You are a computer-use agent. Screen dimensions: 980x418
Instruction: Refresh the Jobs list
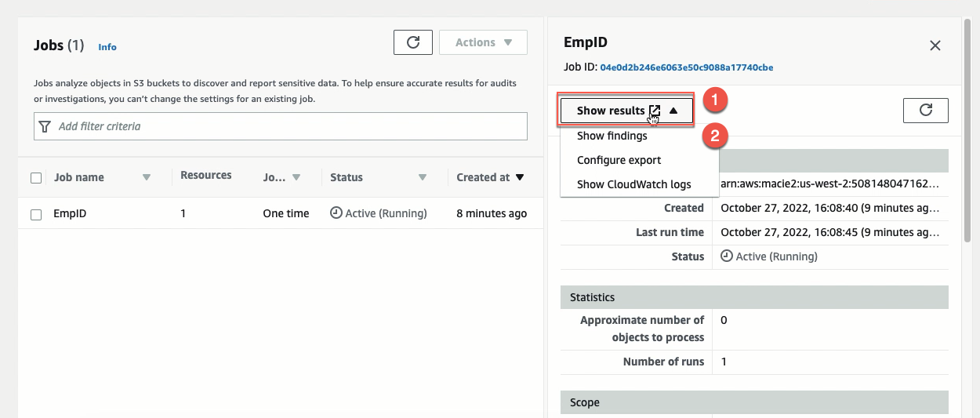413,42
